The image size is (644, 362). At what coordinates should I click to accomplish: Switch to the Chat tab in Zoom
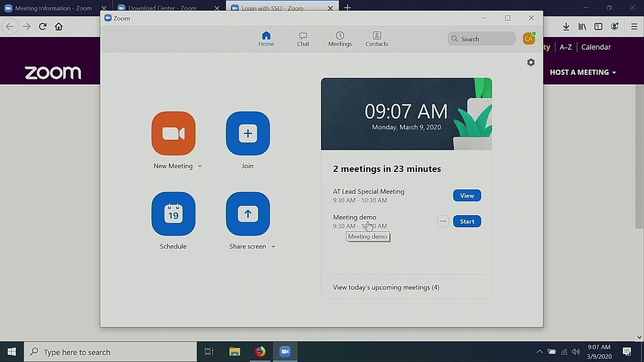click(303, 39)
